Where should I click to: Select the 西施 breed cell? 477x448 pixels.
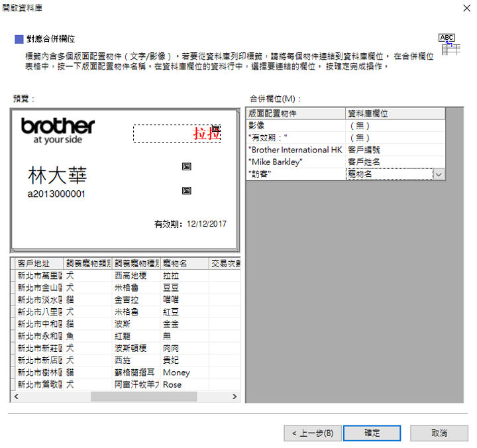pos(136,361)
